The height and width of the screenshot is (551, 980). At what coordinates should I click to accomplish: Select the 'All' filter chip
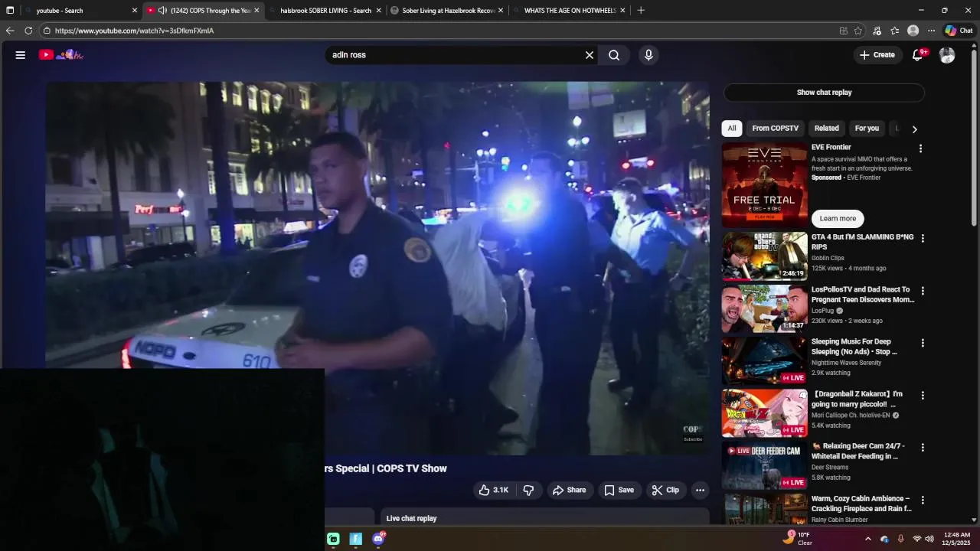pyautogui.click(x=732, y=129)
